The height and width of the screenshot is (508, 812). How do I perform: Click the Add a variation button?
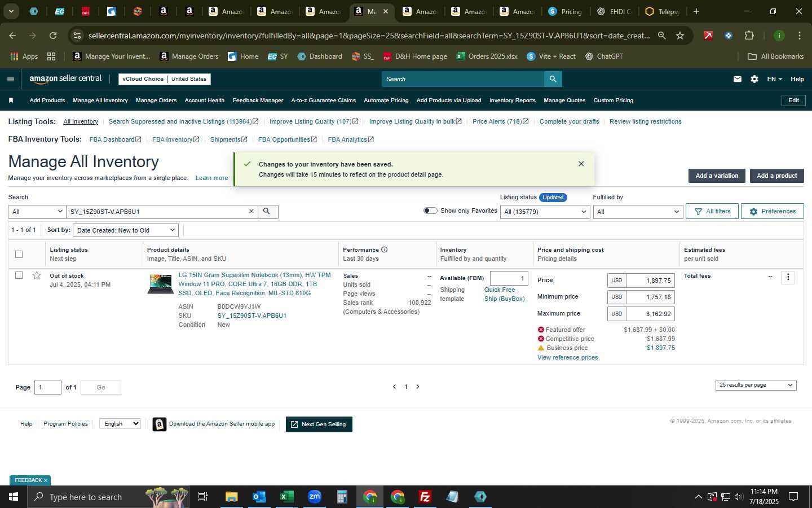717,176
